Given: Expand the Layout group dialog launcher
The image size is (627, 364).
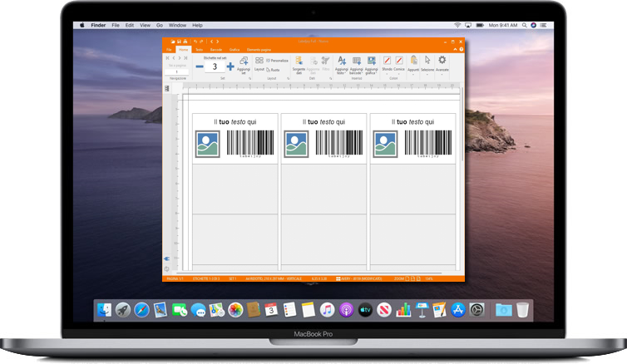Looking at the screenshot, I should click(289, 79).
